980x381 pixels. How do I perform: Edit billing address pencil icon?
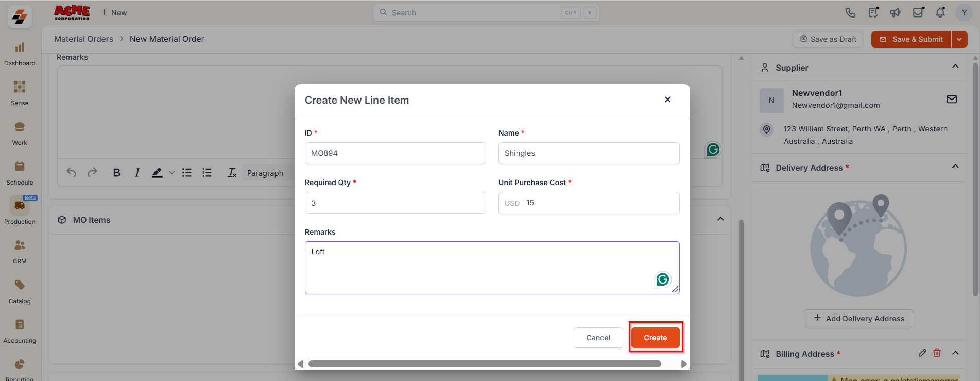tap(922, 353)
